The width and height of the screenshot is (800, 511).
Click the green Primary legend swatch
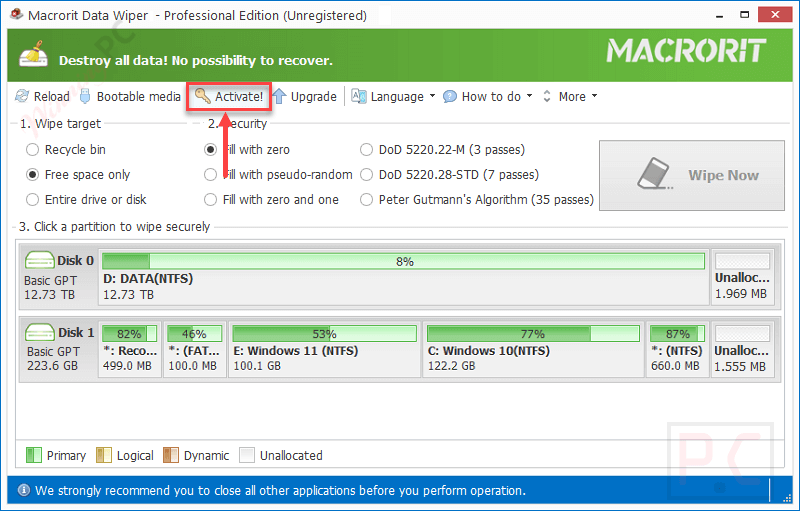tap(34, 455)
